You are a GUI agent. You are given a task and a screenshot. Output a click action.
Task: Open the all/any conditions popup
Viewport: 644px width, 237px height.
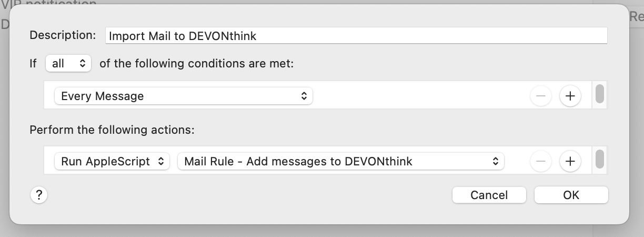[68, 64]
